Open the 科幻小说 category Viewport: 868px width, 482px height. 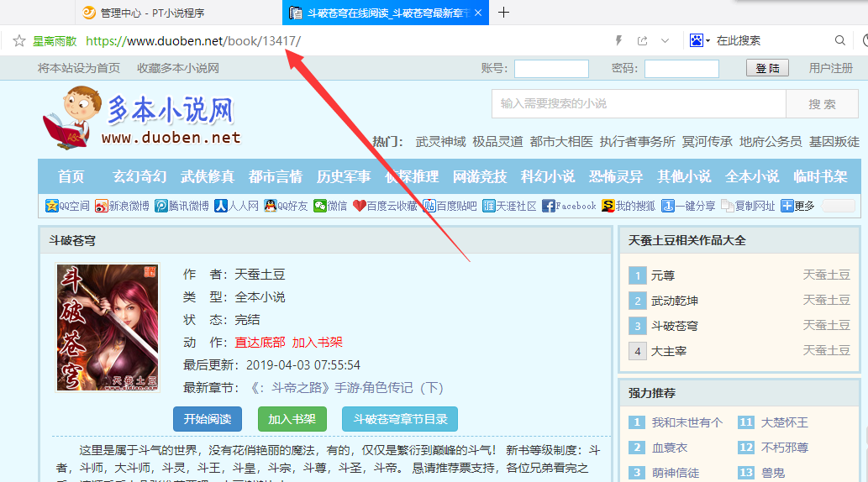tap(548, 176)
